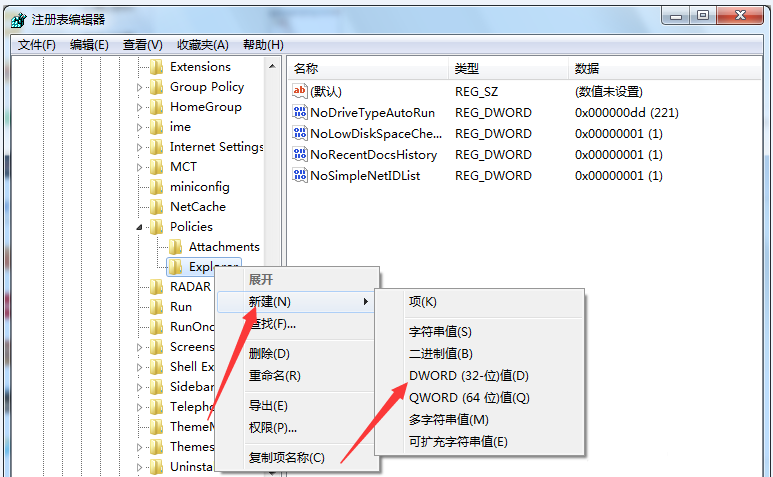Select the Attachments folder icon
This screenshot has height=477, width=773.
pos(175,246)
